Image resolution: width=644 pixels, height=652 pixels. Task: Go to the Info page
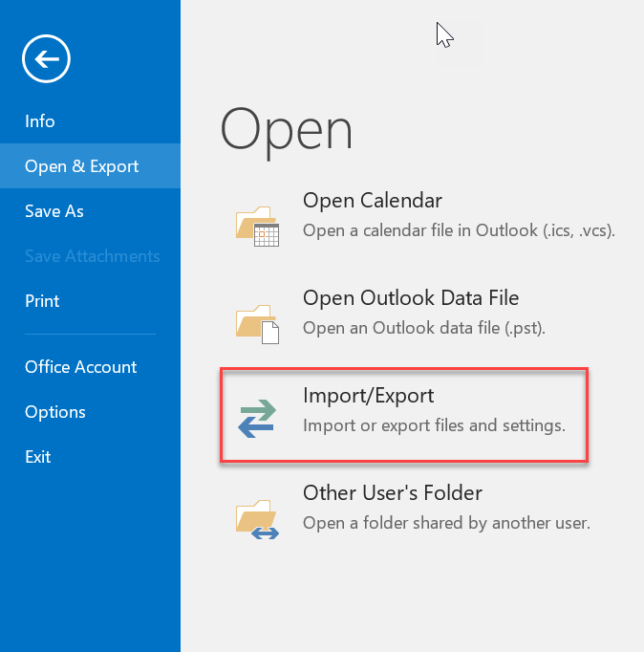40,121
